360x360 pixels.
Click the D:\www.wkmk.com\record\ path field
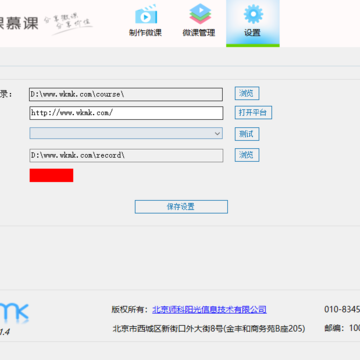coord(126,155)
